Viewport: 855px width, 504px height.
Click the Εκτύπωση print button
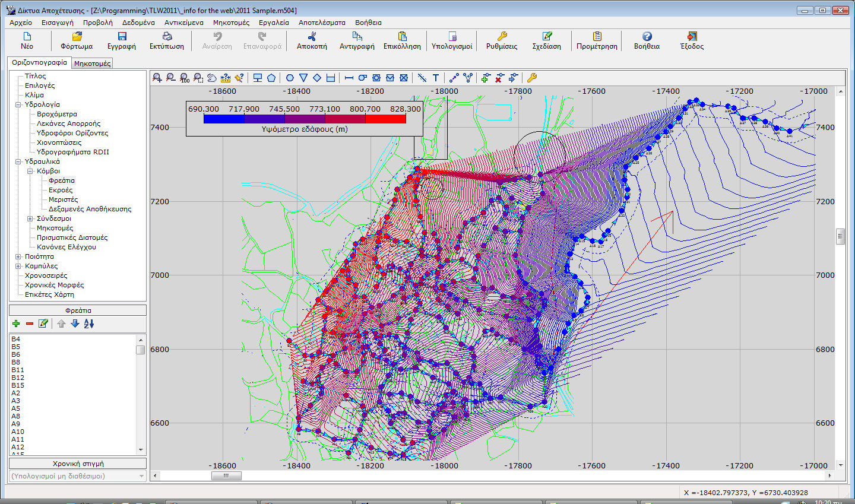(166, 40)
